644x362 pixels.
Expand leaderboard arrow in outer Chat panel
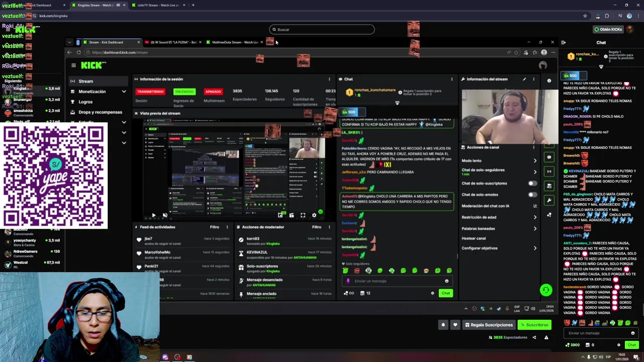click(601, 66)
